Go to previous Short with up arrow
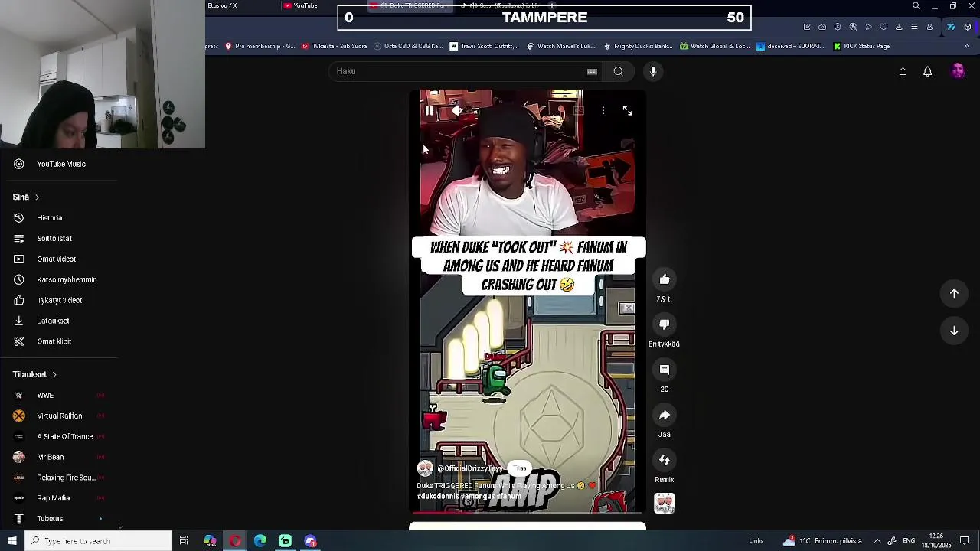Viewport: 980px width, 551px height. pyautogui.click(x=954, y=293)
